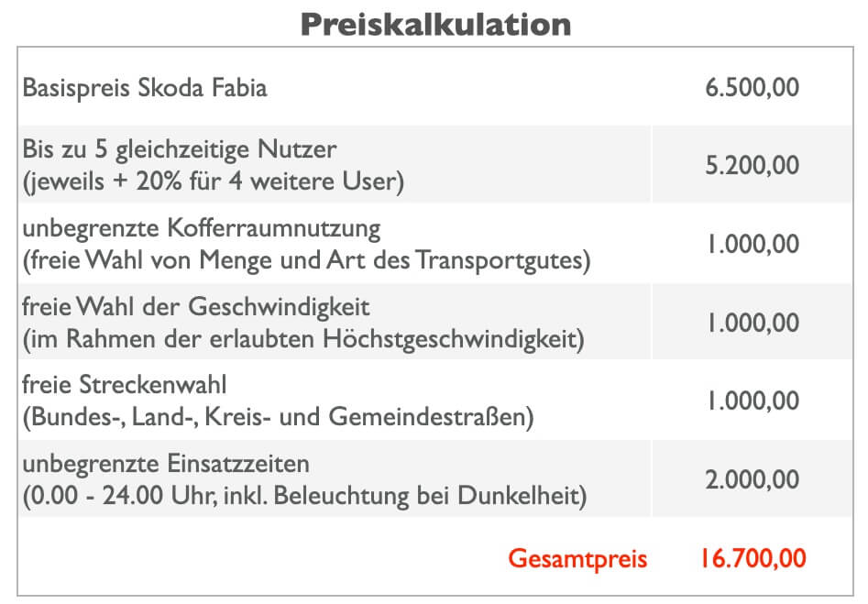Image resolution: width=868 pixels, height=604 pixels.
Task: Click the '0.00 - 24.00 Uhr' description line
Action: (303, 497)
